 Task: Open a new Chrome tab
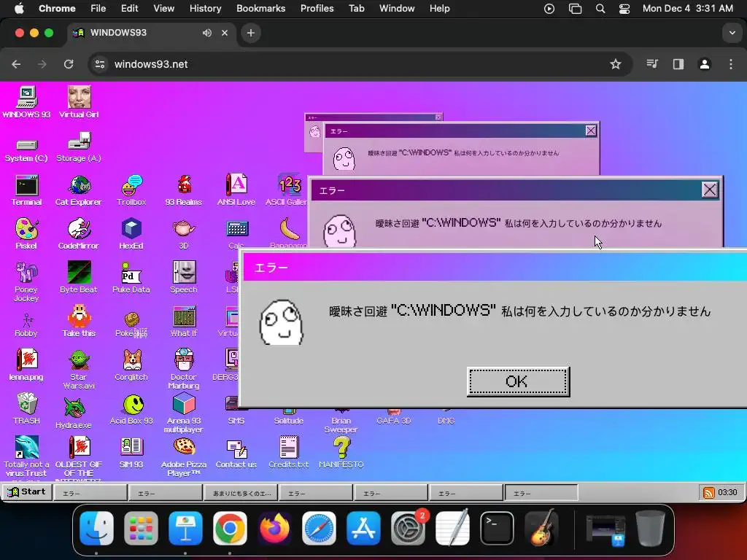pyautogui.click(x=251, y=33)
